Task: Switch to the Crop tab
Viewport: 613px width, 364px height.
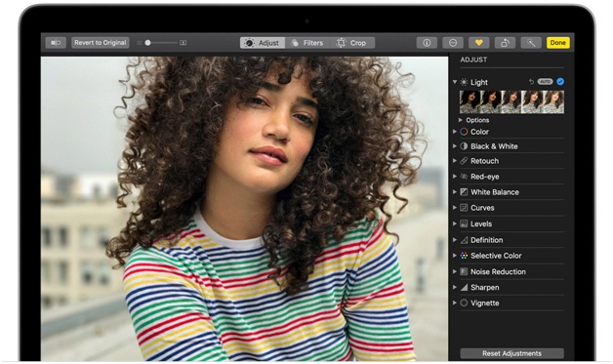Action: (352, 43)
